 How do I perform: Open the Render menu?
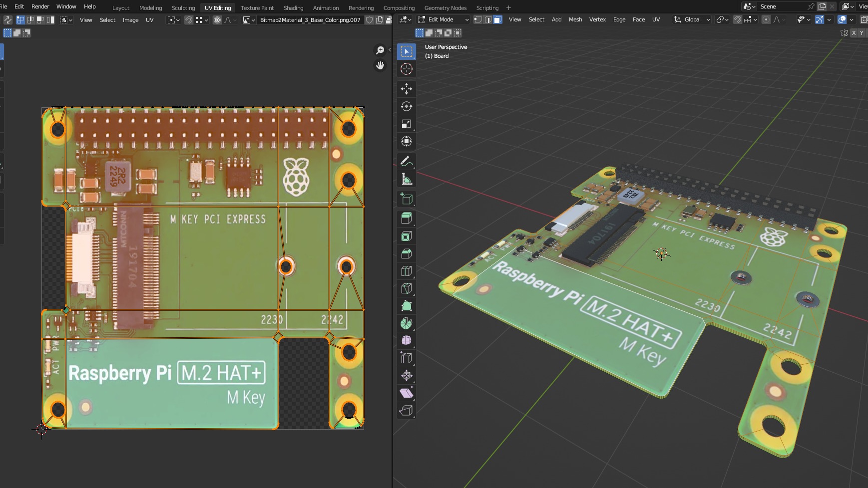[x=40, y=6]
